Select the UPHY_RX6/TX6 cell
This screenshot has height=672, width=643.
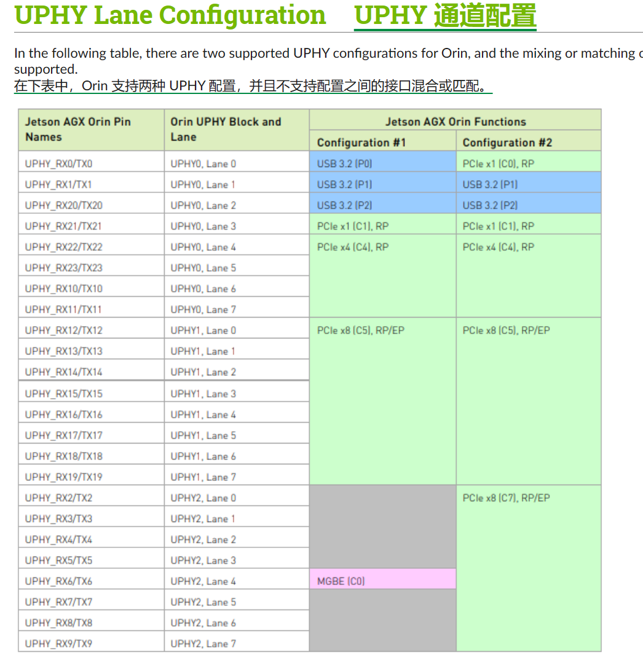point(92,579)
